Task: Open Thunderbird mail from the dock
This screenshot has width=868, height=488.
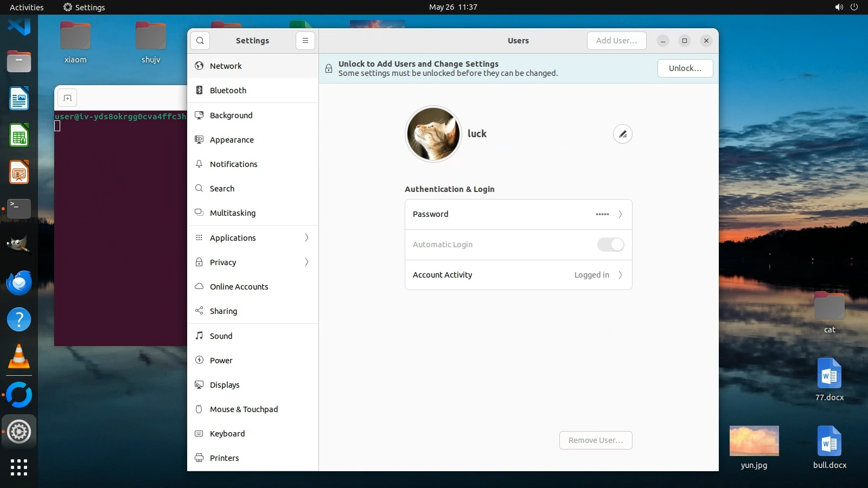Action: click(x=19, y=283)
